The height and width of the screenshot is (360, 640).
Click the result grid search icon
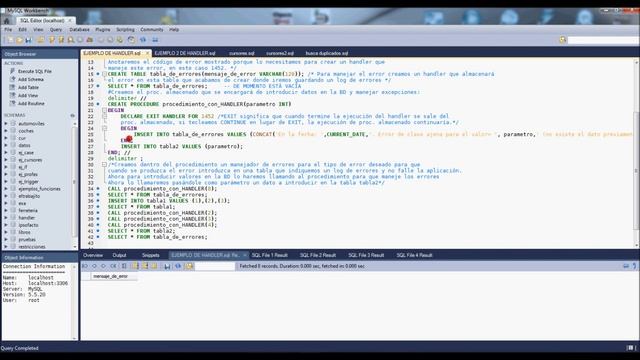(189, 266)
